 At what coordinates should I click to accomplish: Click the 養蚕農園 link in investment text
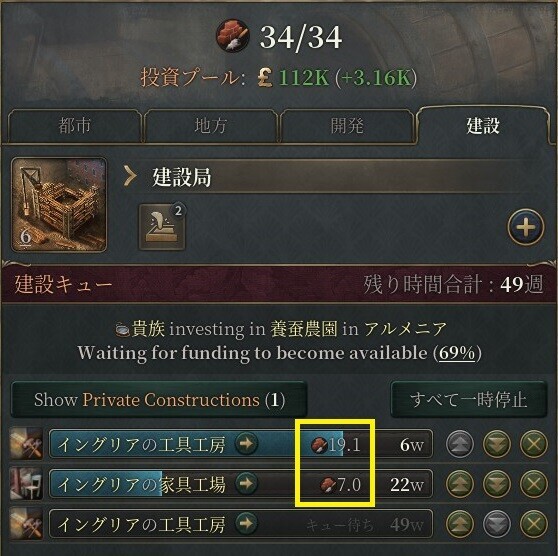point(304,329)
